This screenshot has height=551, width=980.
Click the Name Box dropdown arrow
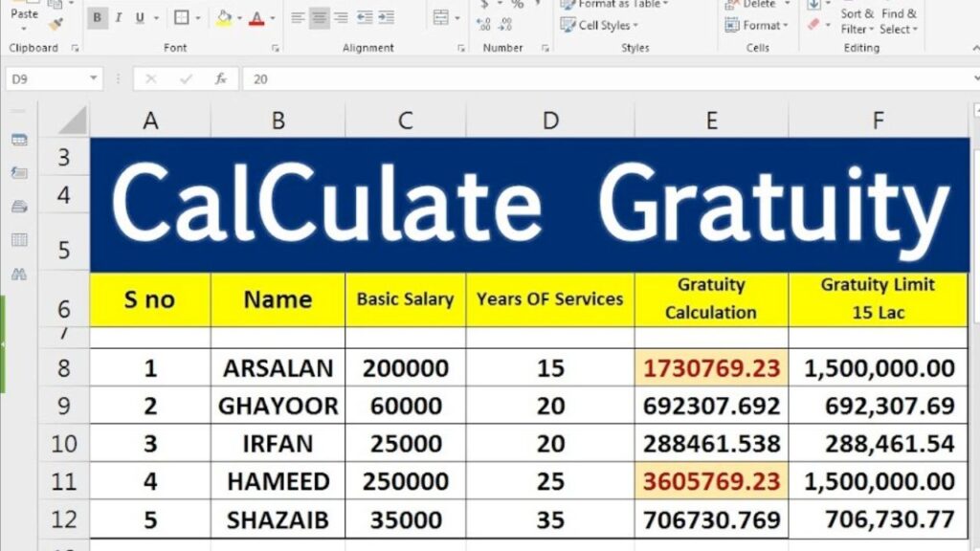pos(92,77)
